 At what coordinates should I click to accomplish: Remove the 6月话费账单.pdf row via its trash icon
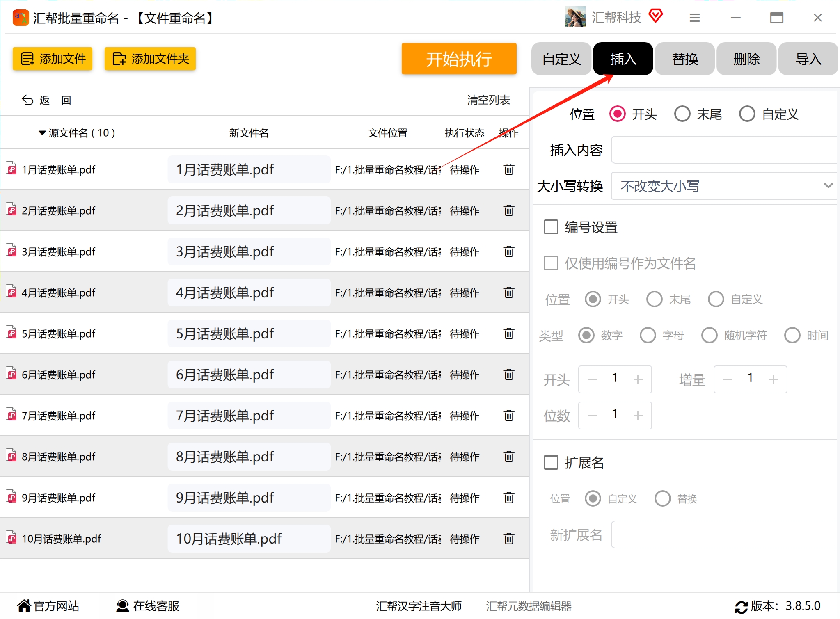[x=509, y=375]
